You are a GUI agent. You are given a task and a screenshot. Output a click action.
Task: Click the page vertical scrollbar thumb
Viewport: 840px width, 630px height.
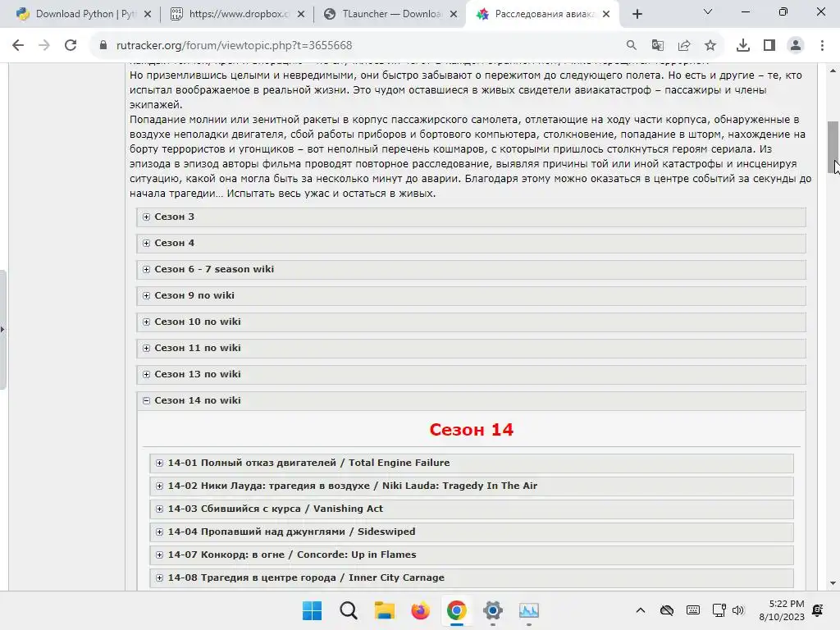click(x=833, y=148)
